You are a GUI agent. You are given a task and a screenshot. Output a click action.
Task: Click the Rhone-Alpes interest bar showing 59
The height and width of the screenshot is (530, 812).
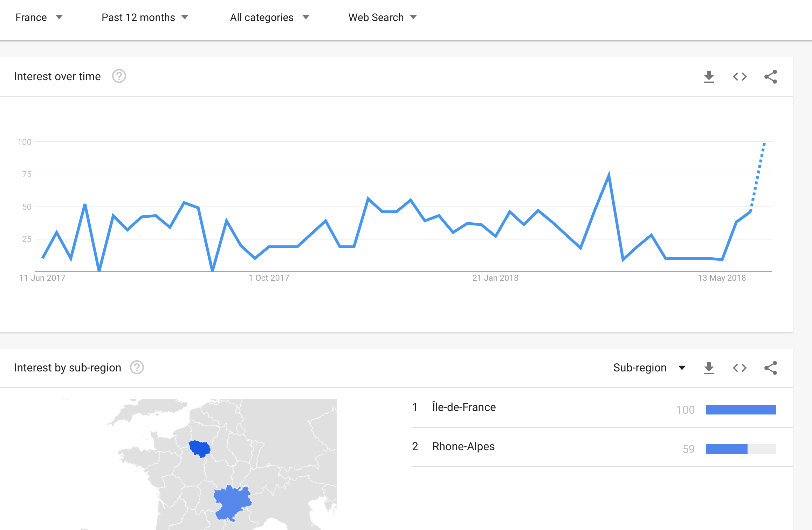point(741,449)
